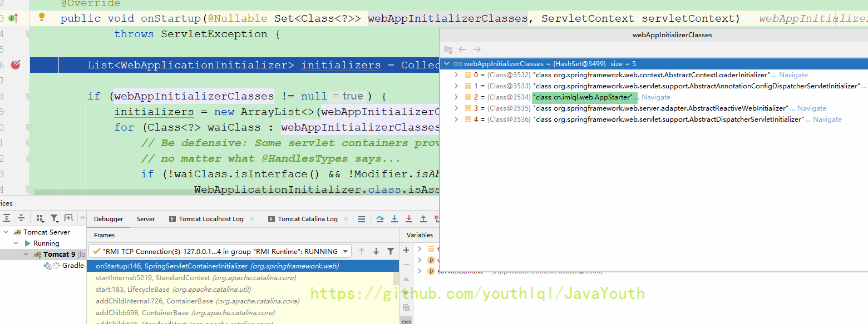Open the Tomcat Localhost Log tab
This screenshot has height=324, width=868.
coord(211,219)
